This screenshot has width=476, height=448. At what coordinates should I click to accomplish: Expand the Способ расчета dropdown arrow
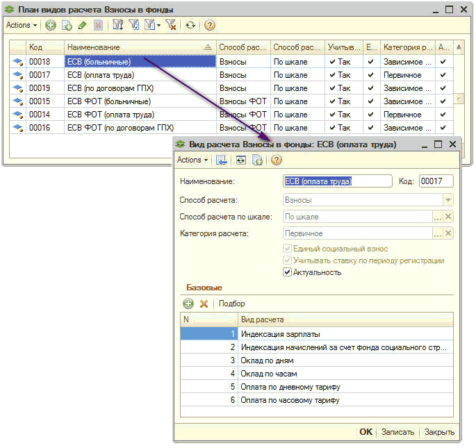[x=448, y=200]
